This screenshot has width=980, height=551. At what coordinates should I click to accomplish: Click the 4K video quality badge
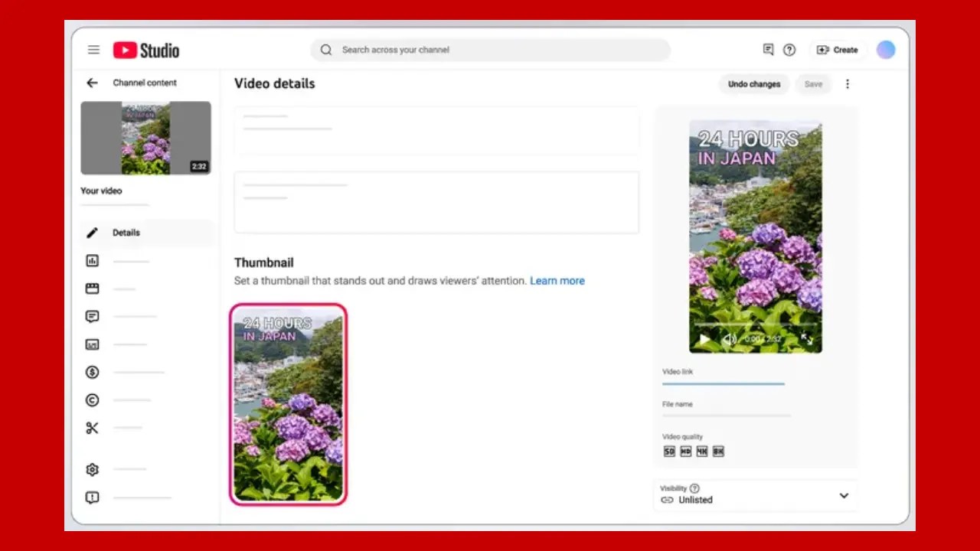tap(702, 452)
